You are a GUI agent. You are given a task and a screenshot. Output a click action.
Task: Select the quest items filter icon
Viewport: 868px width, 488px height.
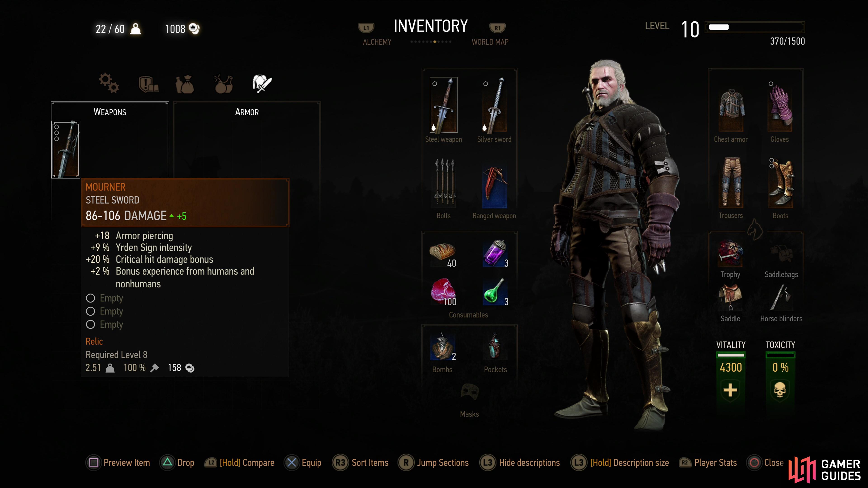point(149,84)
